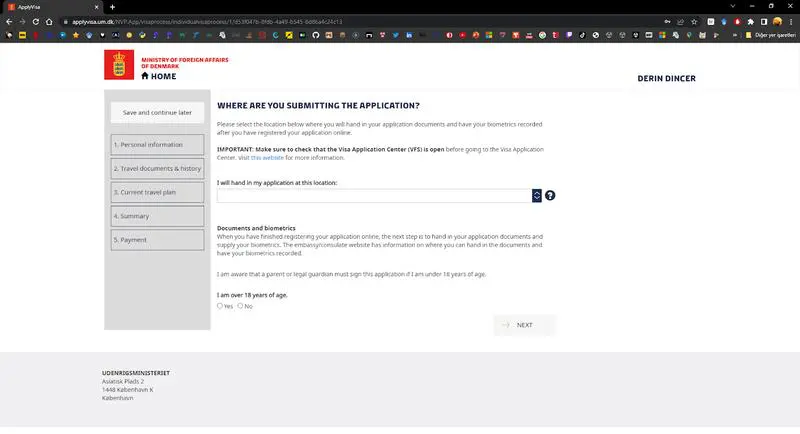Select Yes for over 18 years
This screenshot has height=434, width=800.
click(220, 306)
